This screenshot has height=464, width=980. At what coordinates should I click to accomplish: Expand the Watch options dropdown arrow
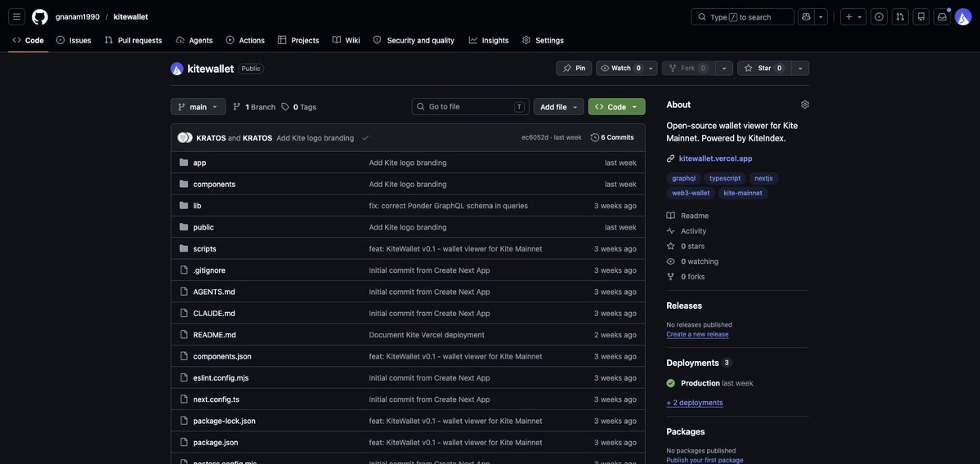[651, 68]
